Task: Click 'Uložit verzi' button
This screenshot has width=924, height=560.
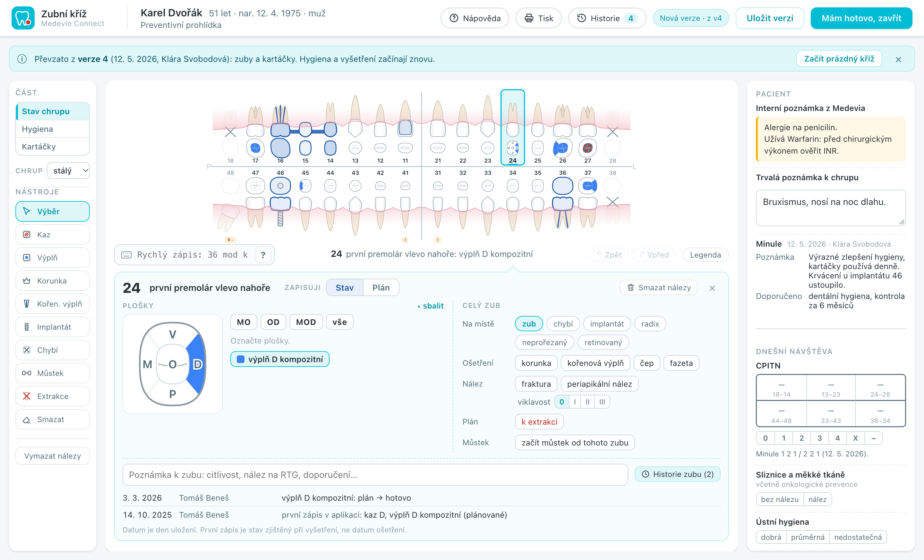Action: pos(769,18)
